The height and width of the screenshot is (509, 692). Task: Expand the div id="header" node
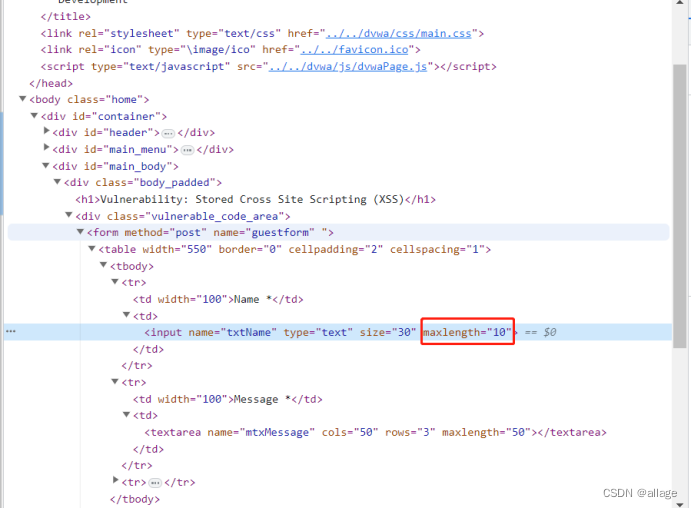pyautogui.click(x=46, y=131)
